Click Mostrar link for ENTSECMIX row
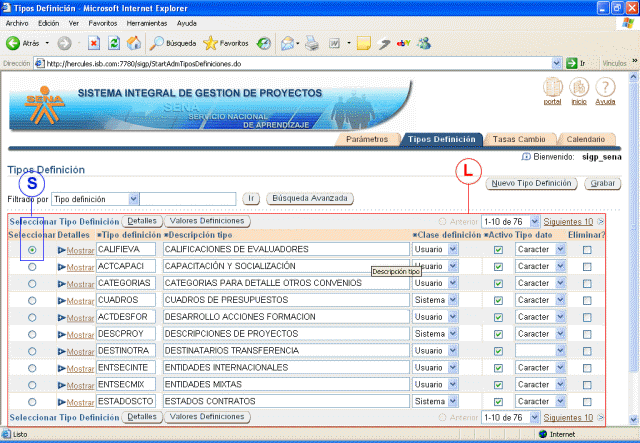Viewport: 640px width, 443px height. tap(80, 385)
